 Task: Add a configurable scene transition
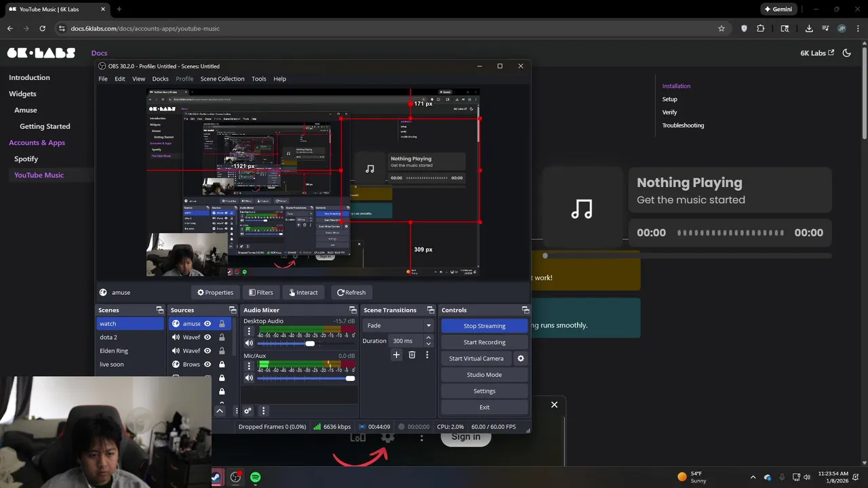pyautogui.click(x=396, y=354)
